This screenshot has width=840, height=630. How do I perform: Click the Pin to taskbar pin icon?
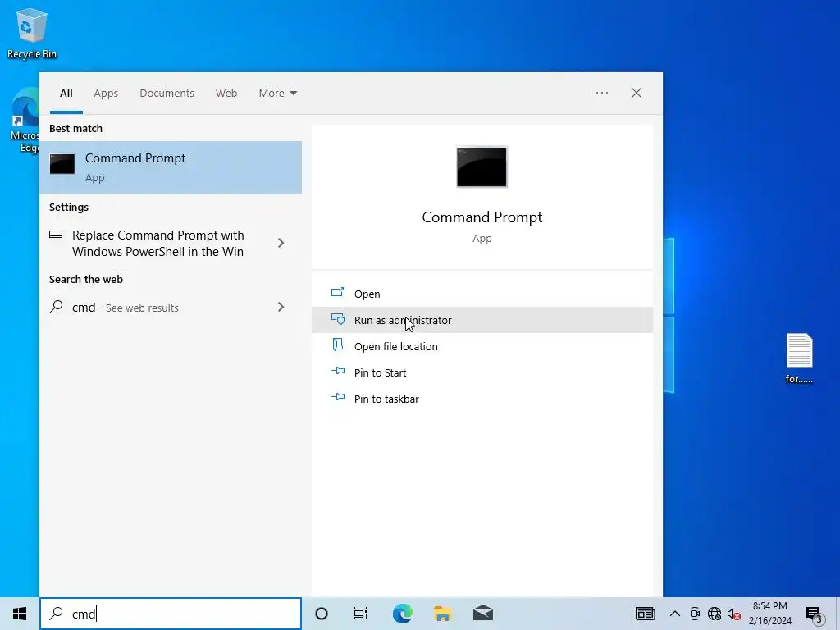click(x=338, y=397)
